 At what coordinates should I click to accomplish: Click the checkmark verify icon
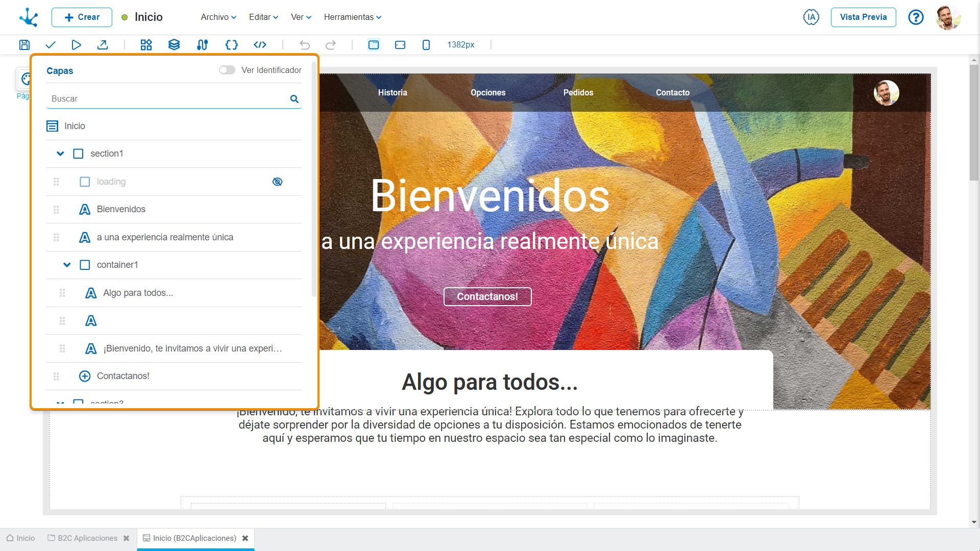click(x=50, y=45)
